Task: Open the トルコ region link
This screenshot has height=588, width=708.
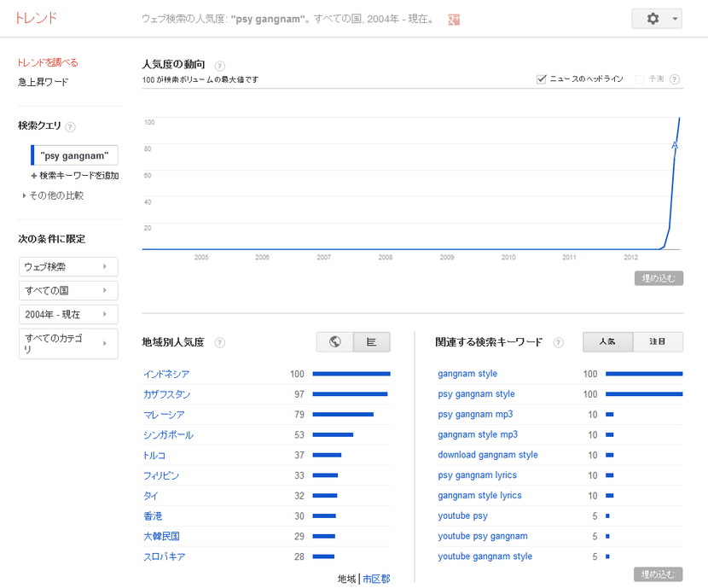Action: click(x=154, y=455)
